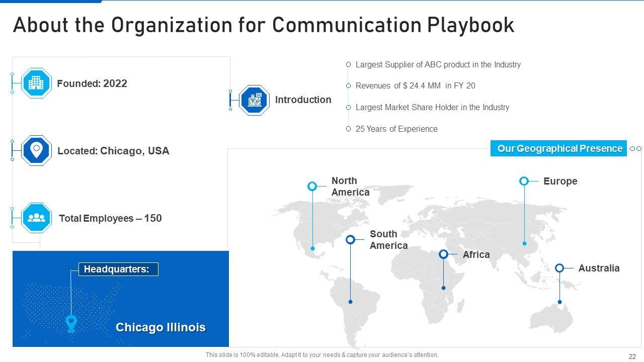Select the South America map marker circle

(351, 240)
